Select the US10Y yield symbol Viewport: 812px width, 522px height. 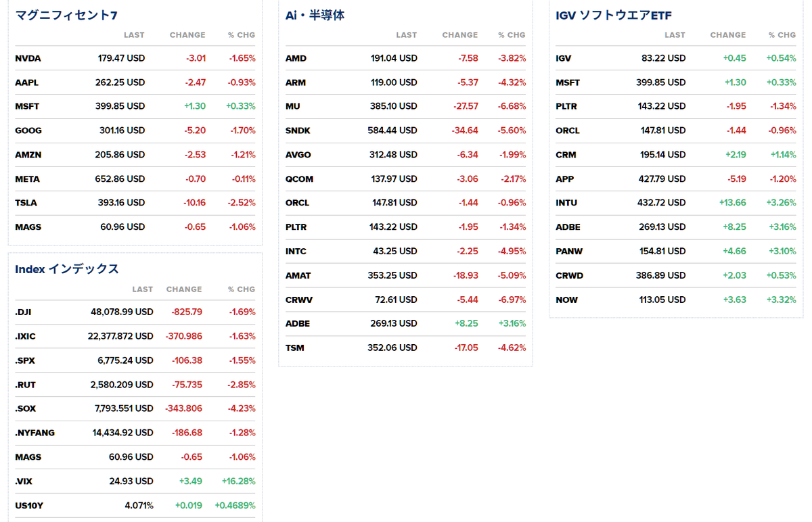click(x=29, y=506)
